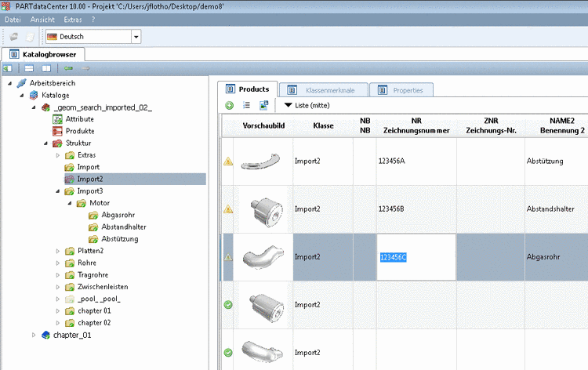This screenshot has height=370, width=588.
Task: Expand the chapter 02 folder
Action: click(x=58, y=323)
